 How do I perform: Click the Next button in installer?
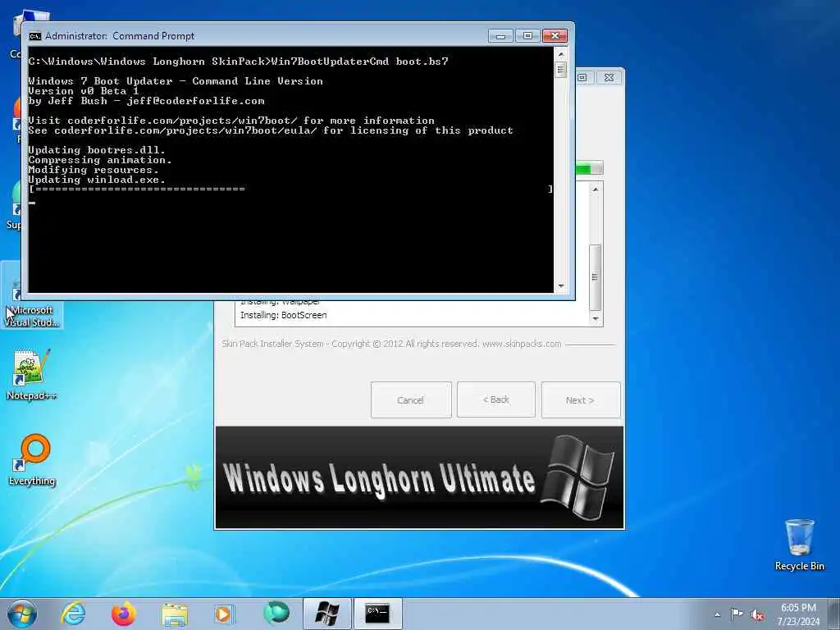pos(581,400)
